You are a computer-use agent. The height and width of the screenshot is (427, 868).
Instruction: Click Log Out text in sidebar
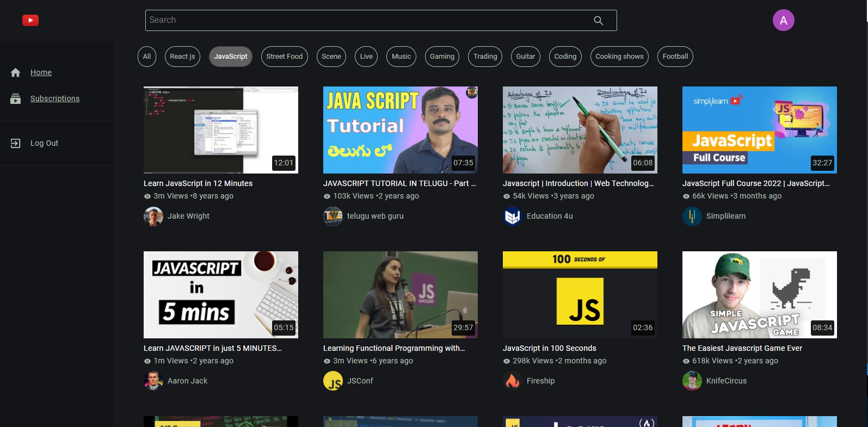click(x=44, y=143)
